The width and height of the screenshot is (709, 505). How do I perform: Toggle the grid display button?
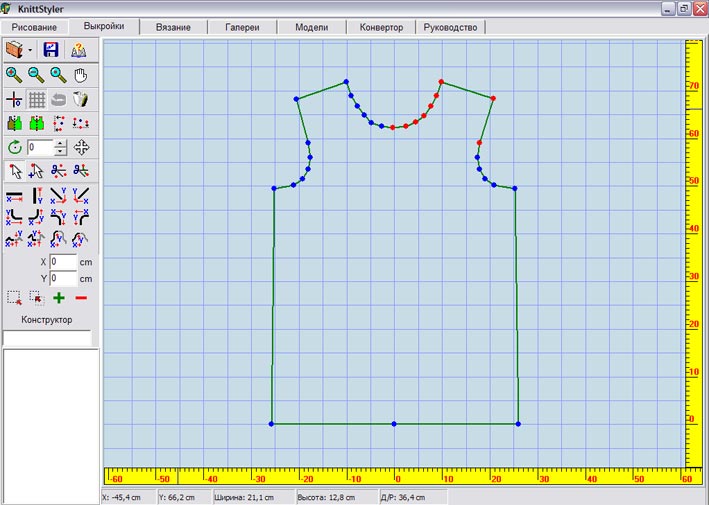click(37, 100)
